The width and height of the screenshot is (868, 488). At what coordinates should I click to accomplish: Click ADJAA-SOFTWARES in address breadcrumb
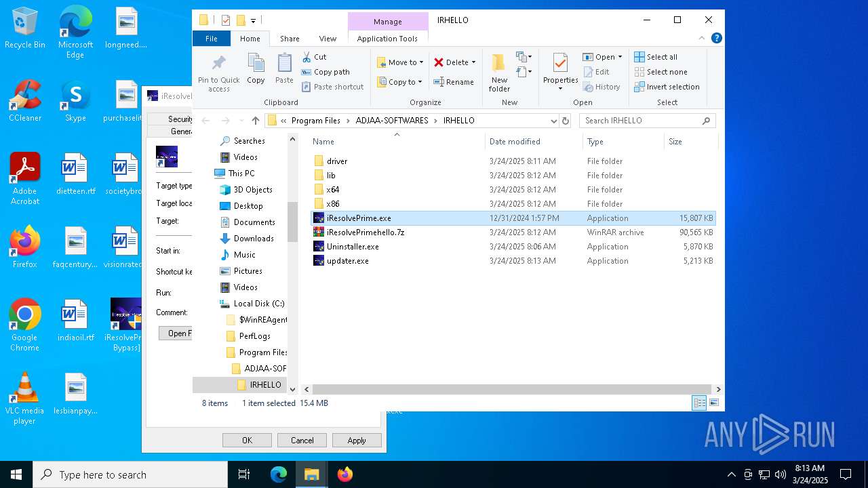[392, 121]
